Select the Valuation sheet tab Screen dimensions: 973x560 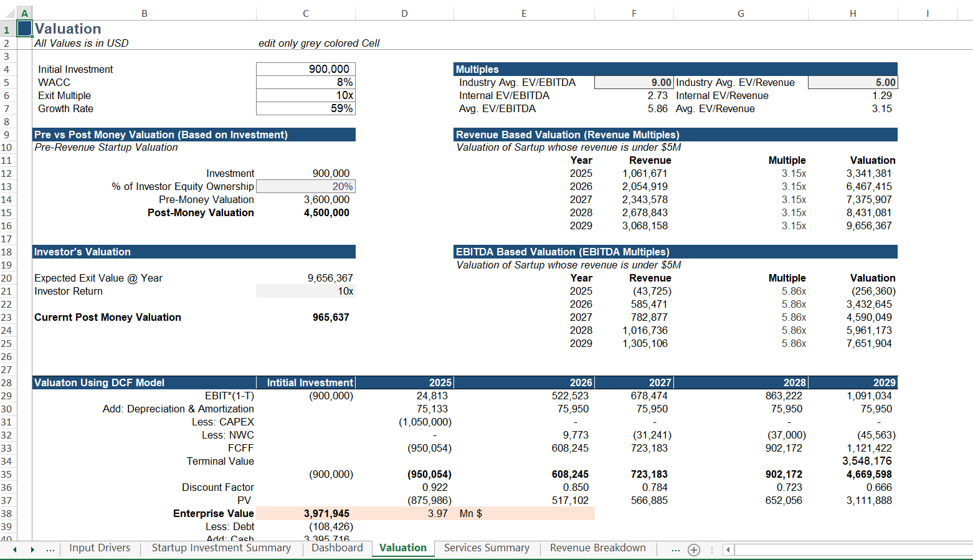[x=403, y=548]
